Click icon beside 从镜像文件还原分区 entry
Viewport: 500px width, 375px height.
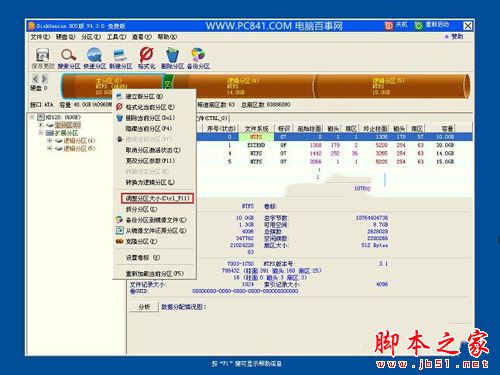tap(119, 230)
